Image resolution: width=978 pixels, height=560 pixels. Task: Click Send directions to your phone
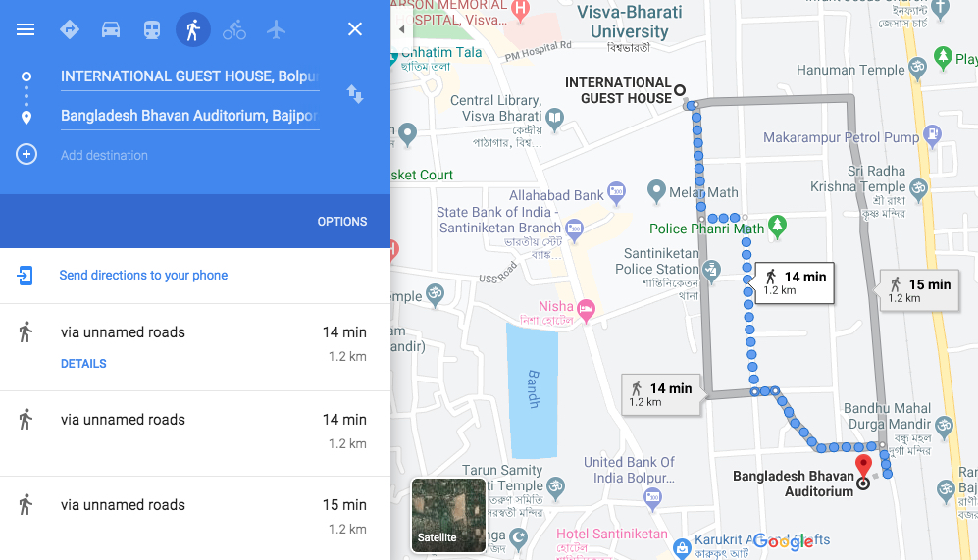tap(143, 275)
